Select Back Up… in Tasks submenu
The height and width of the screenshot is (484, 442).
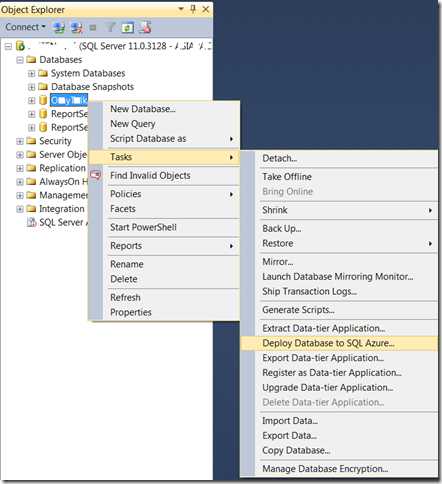(x=339, y=229)
